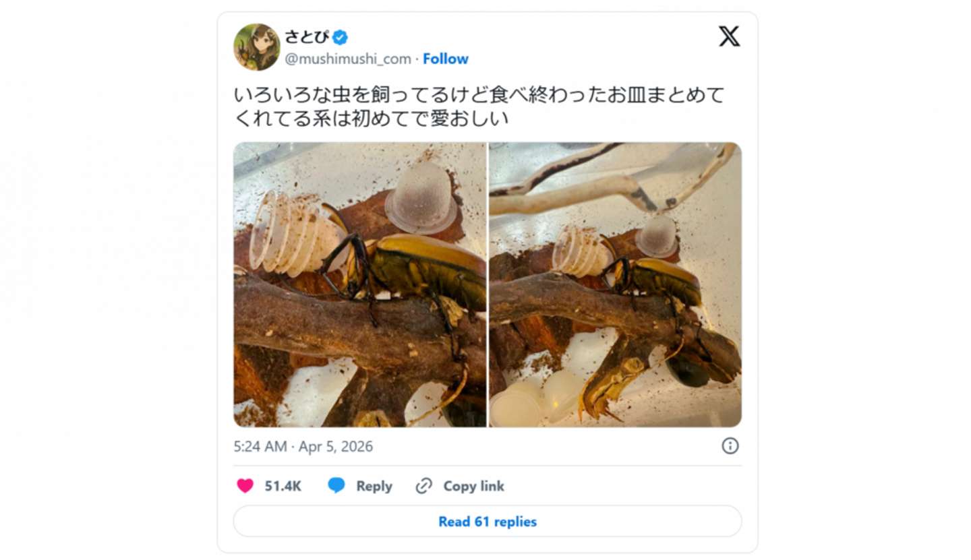This screenshot has height=560, width=971.
Task: Click the blue reply speech bubble icon
Action: click(336, 486)
